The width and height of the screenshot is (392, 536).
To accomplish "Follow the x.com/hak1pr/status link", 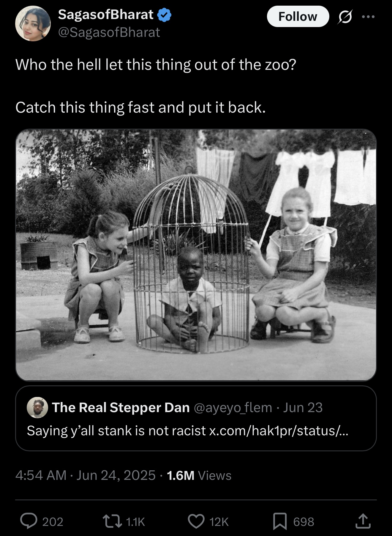I will (279, 431).
